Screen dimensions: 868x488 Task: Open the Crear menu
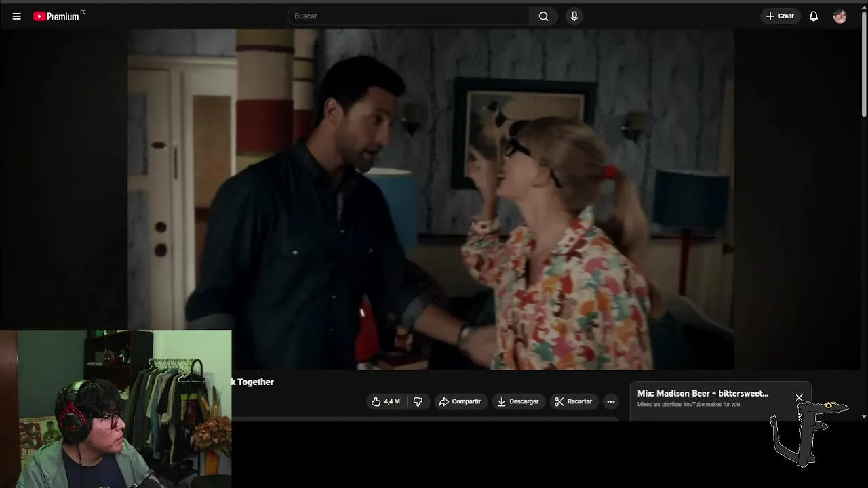(x=781, y=16)
